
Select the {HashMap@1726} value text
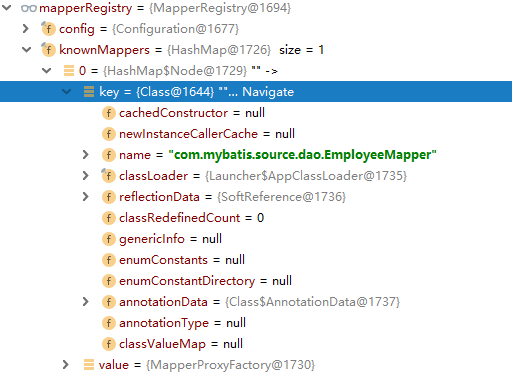219,50
